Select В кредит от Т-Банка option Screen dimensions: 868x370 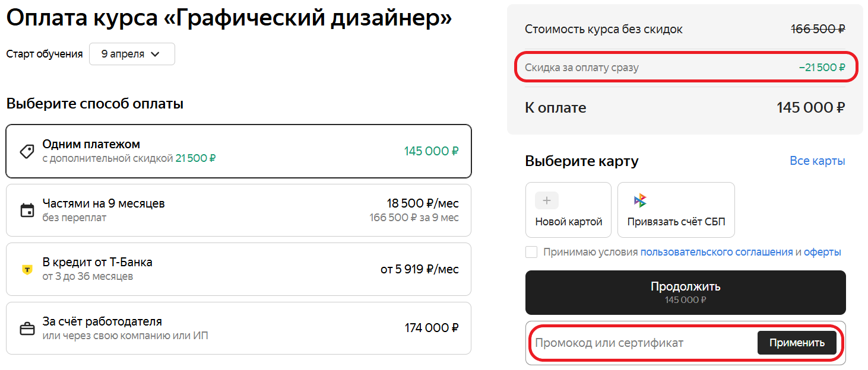pos(237,269)
